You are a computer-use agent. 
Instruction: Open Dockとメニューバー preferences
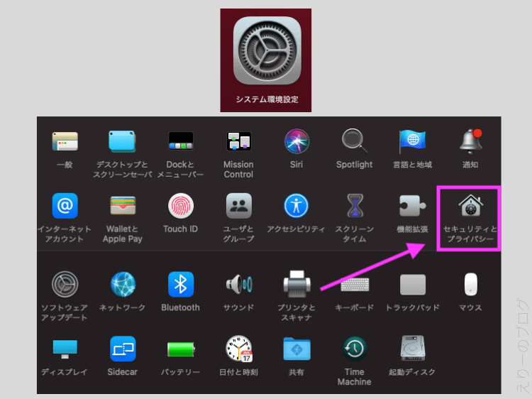coord(180,141)
